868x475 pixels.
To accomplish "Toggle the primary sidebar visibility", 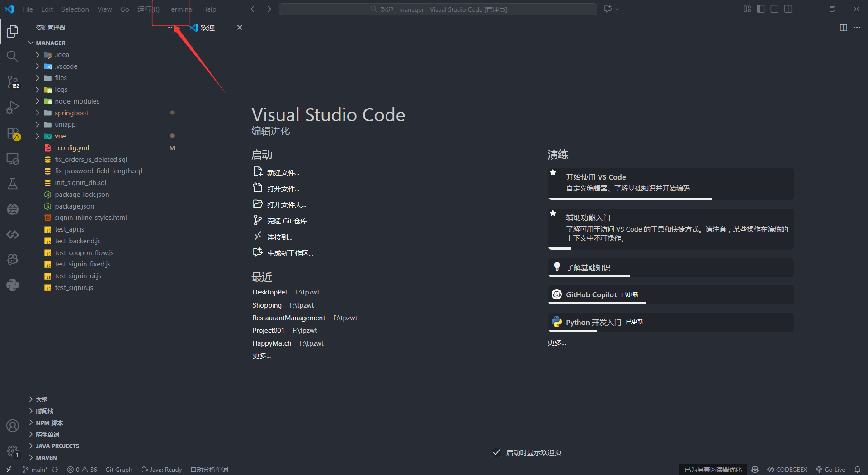I will (761, 9).
